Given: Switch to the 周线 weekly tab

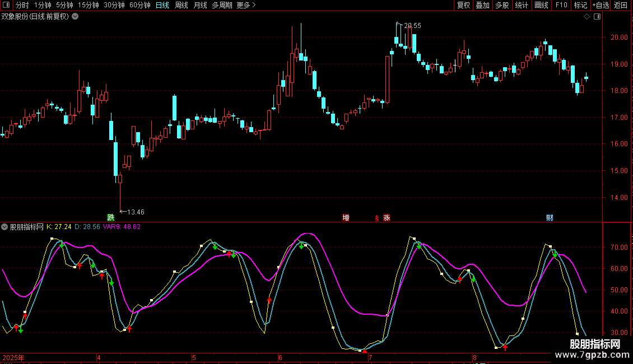Looking at the screenshot, I should pos(181,5).
